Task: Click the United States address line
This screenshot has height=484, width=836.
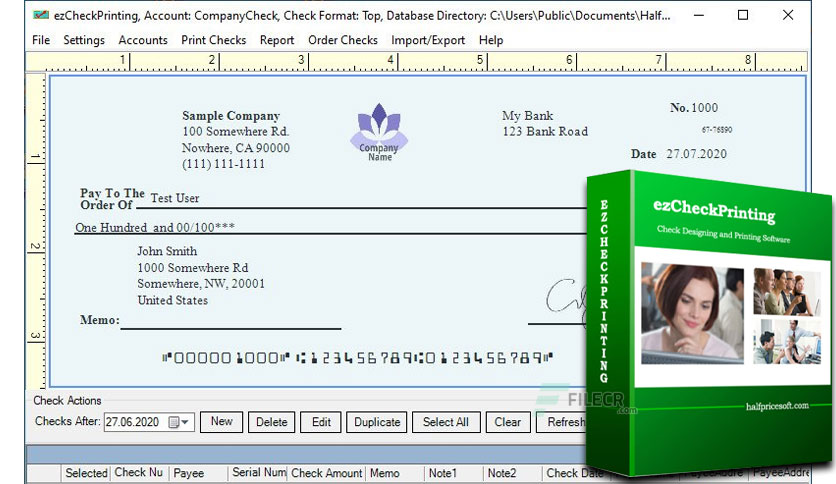Action: point(173,300)
